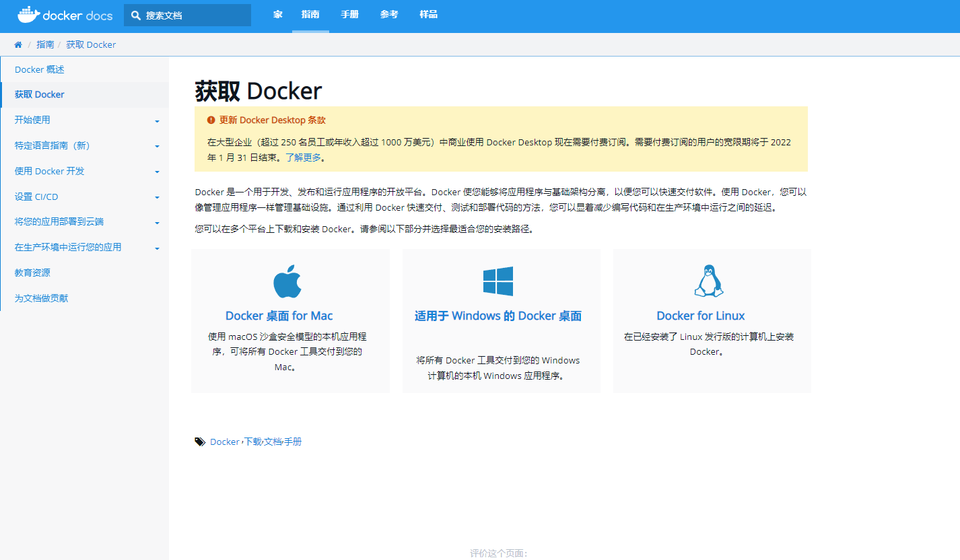The width and height of the screenshot is (960, 560).
Task: Select the 指南 nav tab
Action: tap(310, 15)
